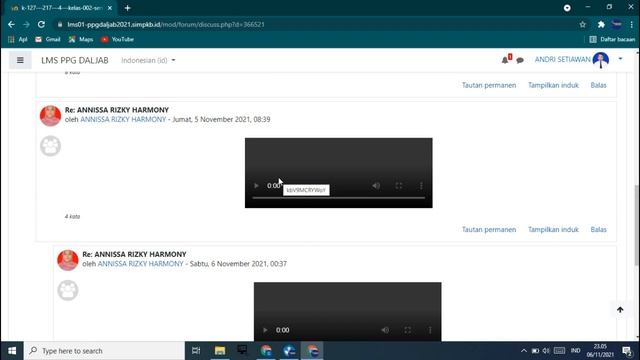640x360 pixels.
Task: Select the k-127 kelas-002 tab
Action: coord(61,8)
